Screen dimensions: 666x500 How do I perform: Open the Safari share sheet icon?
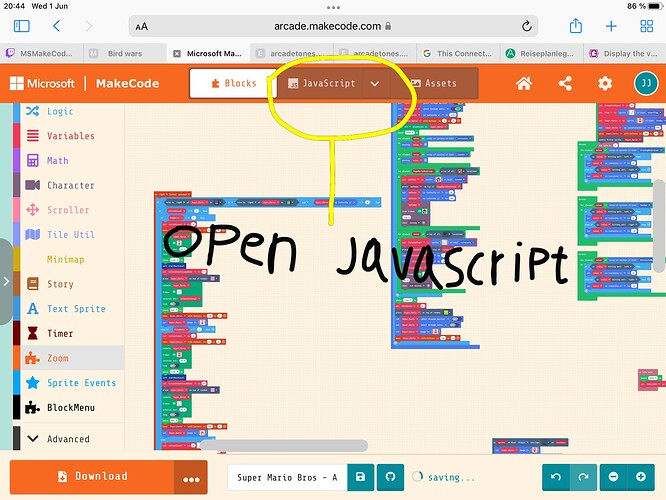[576, 26]
